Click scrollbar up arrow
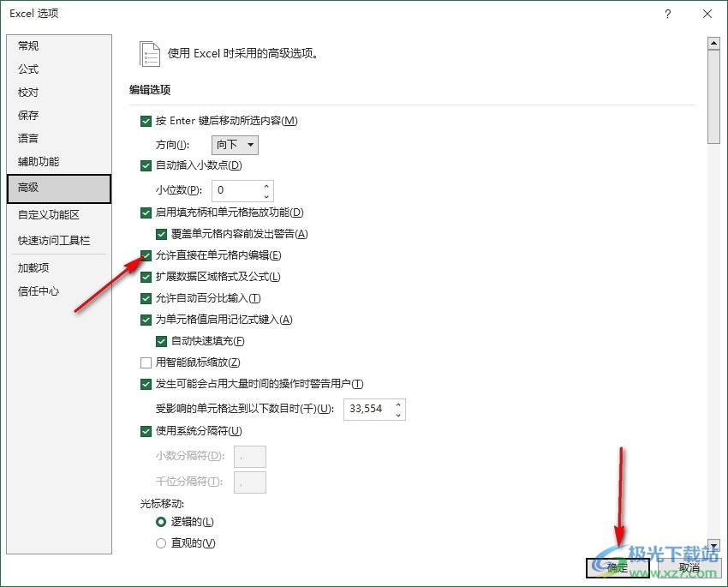Viewport: 728px width, 587px height. pos(713,43)
